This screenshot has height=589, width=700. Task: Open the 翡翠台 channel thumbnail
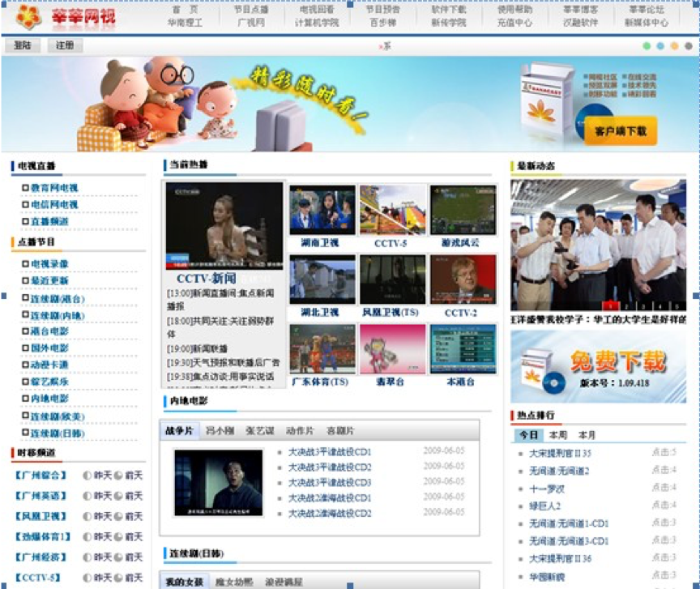point(393,349)
